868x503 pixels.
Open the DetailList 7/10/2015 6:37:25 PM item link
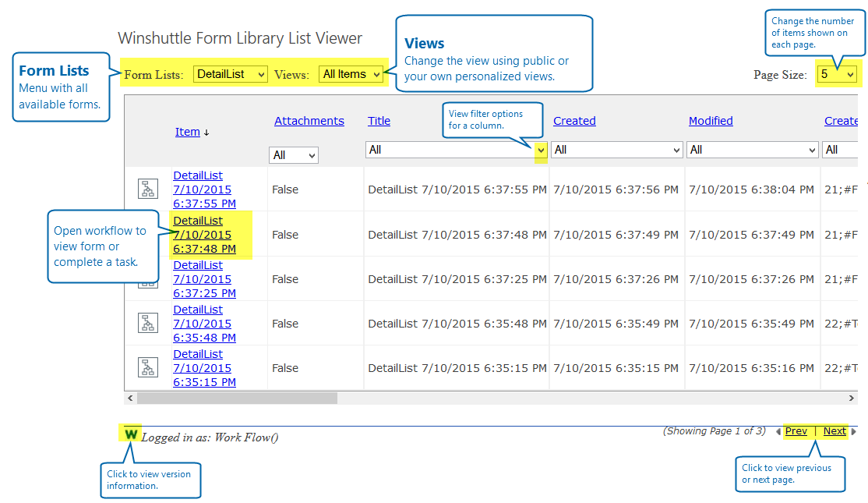coord(204,279)
